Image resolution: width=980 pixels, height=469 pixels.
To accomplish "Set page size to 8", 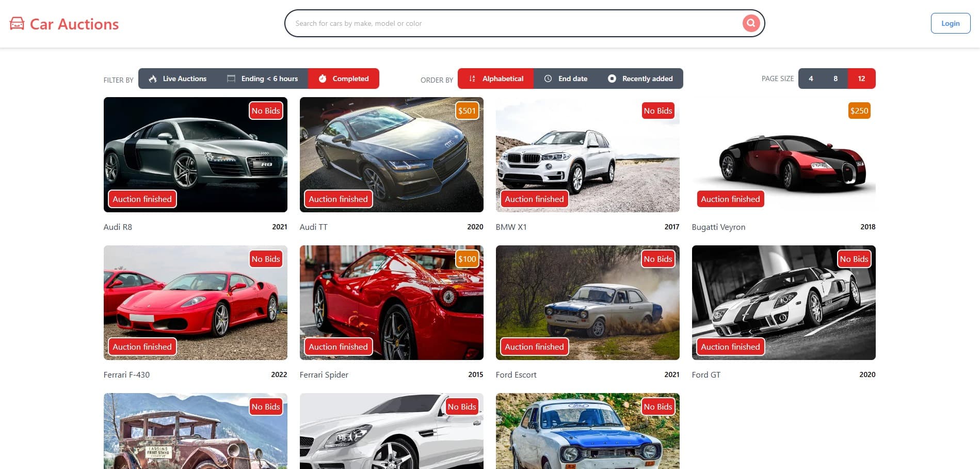I will (x=836, y=79).
